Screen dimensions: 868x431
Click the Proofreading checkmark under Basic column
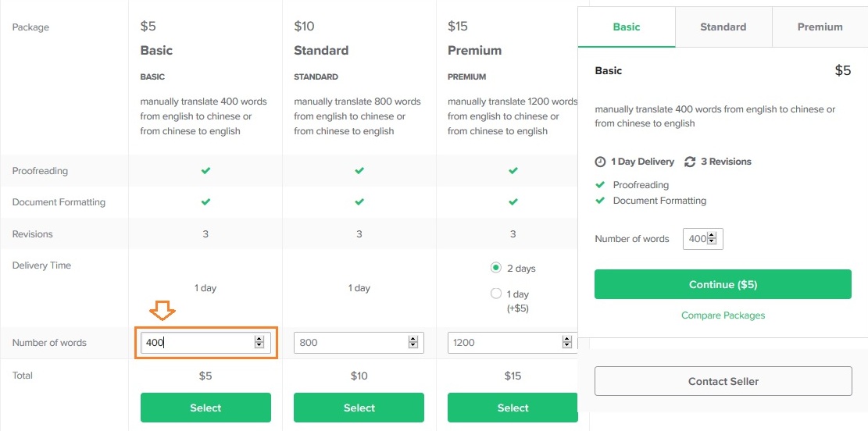click(205, 171)
